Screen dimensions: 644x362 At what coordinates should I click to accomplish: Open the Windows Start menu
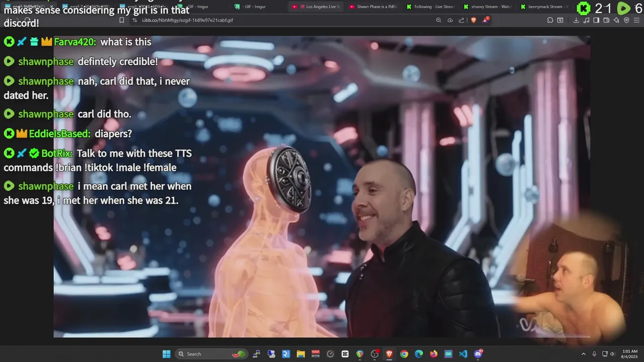pyautogui.click(x=166, y=354)
